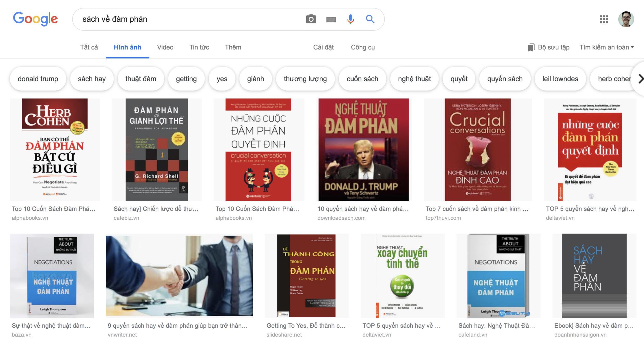Screen dimensions: 644x348
Task: Click the cafebiz.vn source link
Action: click(x=126, y=218)
